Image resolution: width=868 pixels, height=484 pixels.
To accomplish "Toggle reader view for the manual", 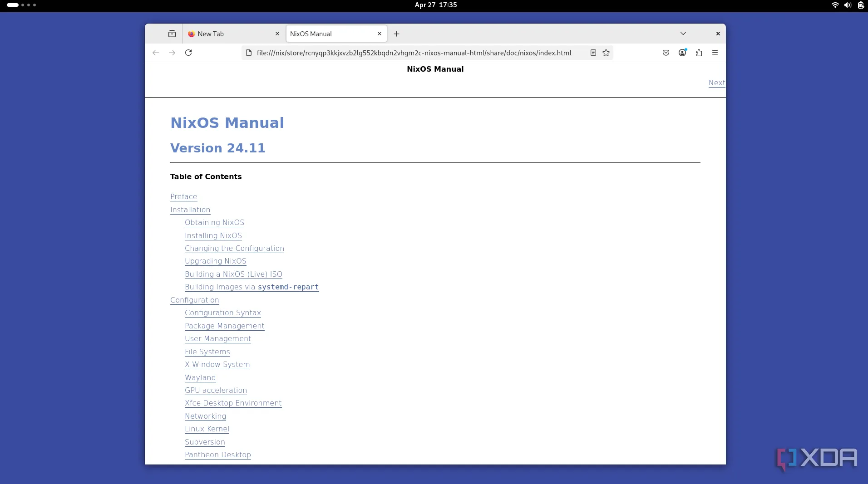I will (593, 53).
